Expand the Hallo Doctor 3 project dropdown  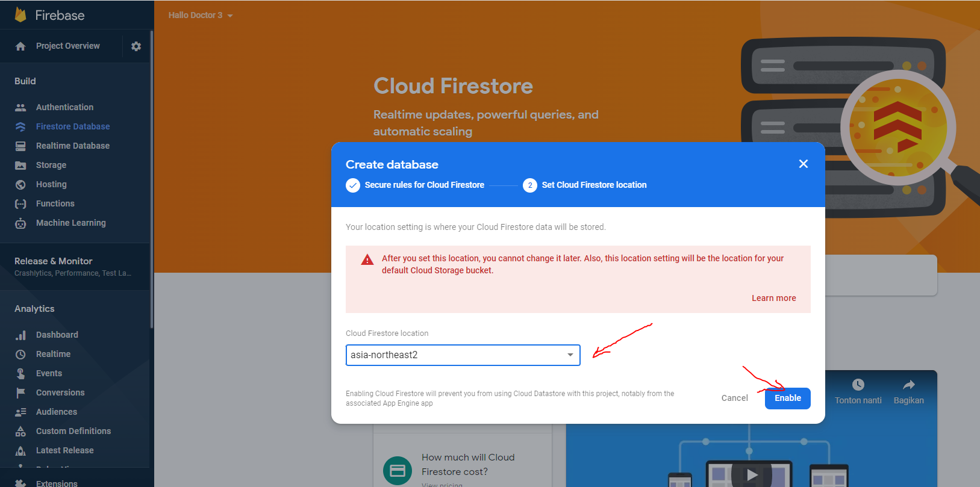click(201, 15)
